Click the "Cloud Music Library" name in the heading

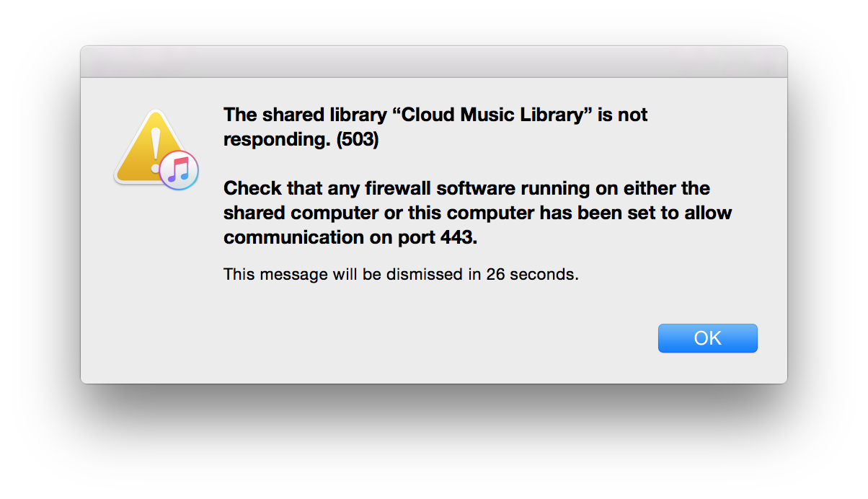click(x=492, y=115)
